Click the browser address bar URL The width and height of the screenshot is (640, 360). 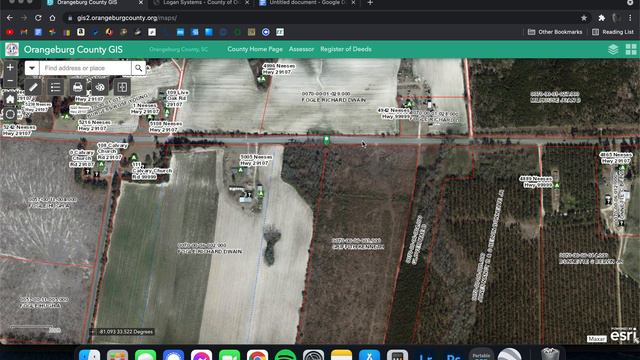pyautogui.click(x=127, y=18)
